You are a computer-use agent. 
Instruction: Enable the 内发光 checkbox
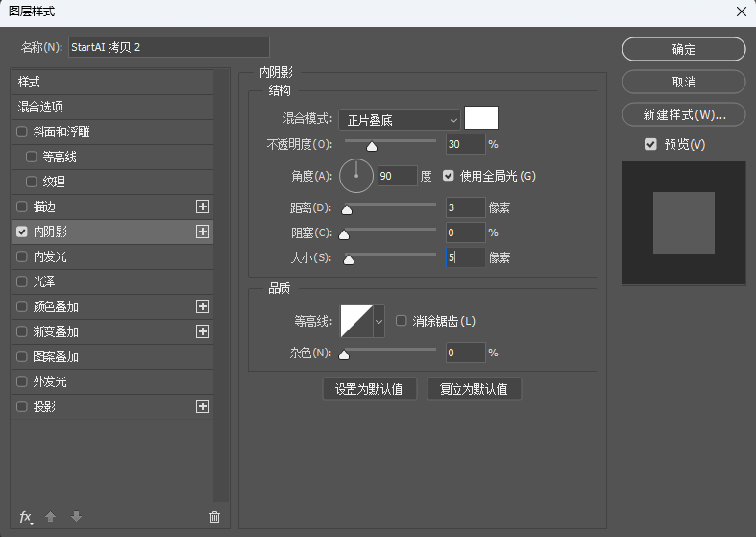tap(22, 256)
